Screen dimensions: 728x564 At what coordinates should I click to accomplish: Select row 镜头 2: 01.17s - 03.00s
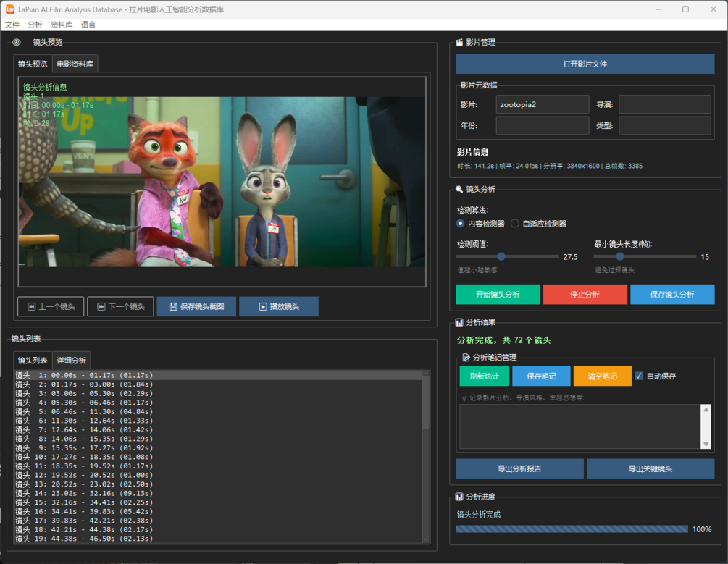[x=218, y=384]
